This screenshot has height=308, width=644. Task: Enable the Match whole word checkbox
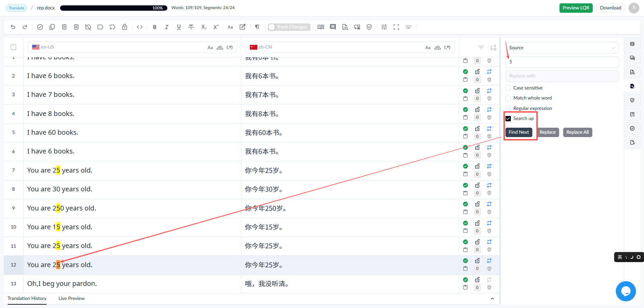click(x=508, y=98)
